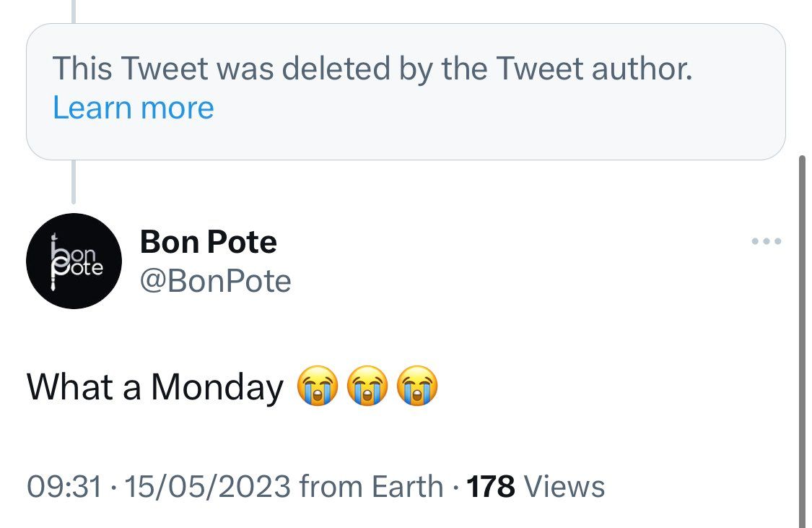Click the deleted Tweet notice box background
This screenshot has height=528, width=812.
pyautogui.click(x=406, y=92)
